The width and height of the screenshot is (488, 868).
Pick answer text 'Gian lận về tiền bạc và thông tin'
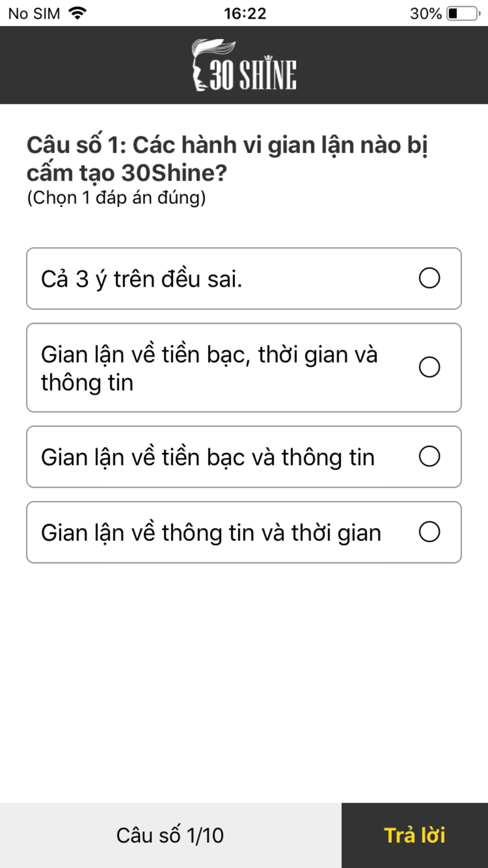[208, 458]
